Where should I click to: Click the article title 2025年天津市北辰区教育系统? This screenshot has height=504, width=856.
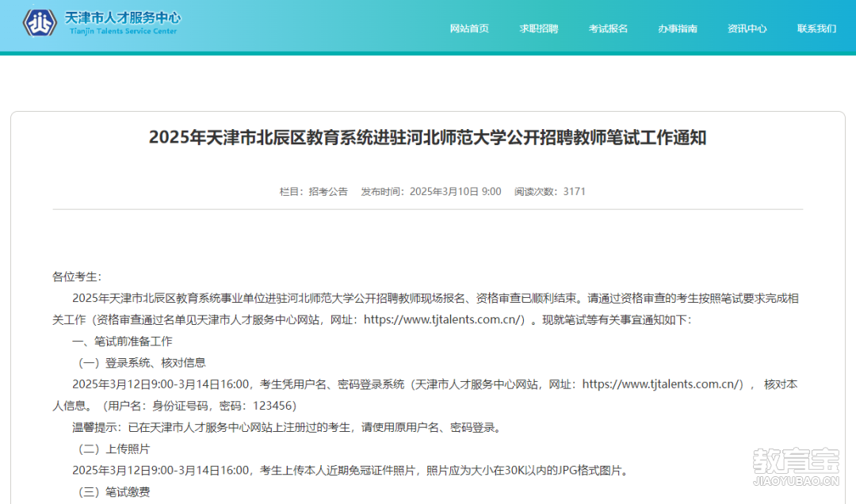(427, 137)
